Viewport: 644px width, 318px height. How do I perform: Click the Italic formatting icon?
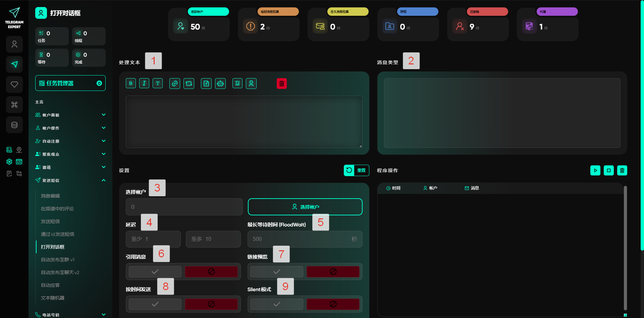[144, 84]
